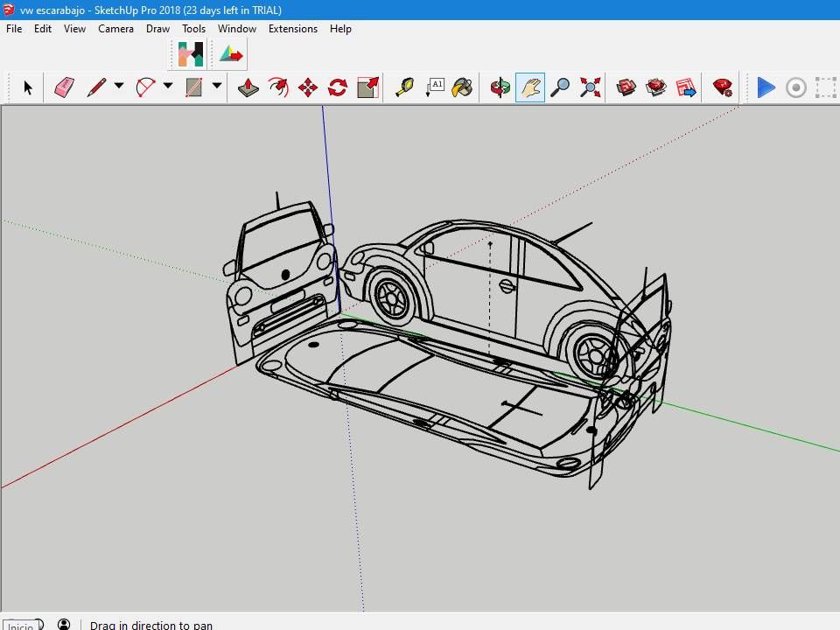Screen dimensions: 840x630
Task: Open the Extensions menu
Action: point(293,29)
